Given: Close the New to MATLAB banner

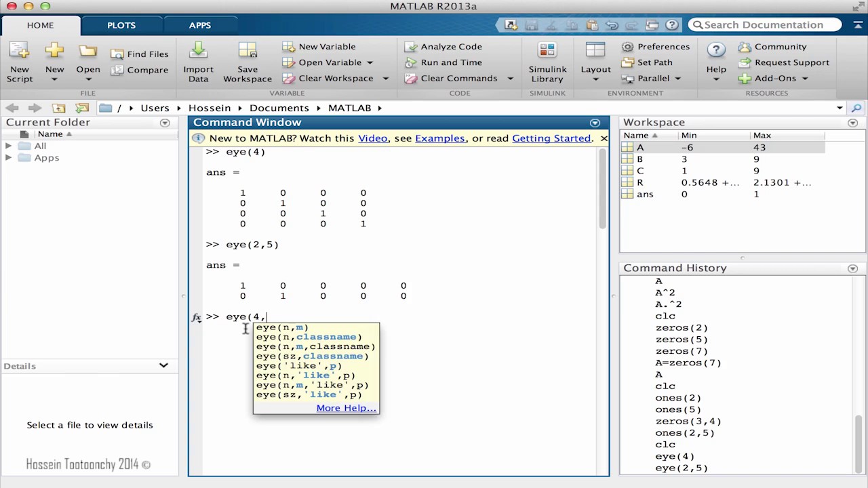Looking at the screenshot, I should pyautogui.click(x=604, y=138).
